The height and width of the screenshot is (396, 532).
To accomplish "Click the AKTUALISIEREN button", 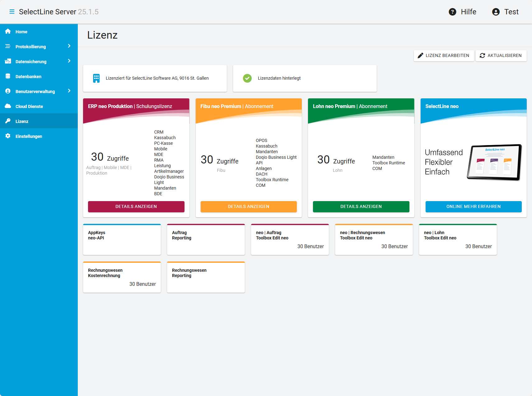I will pos(501,56).
